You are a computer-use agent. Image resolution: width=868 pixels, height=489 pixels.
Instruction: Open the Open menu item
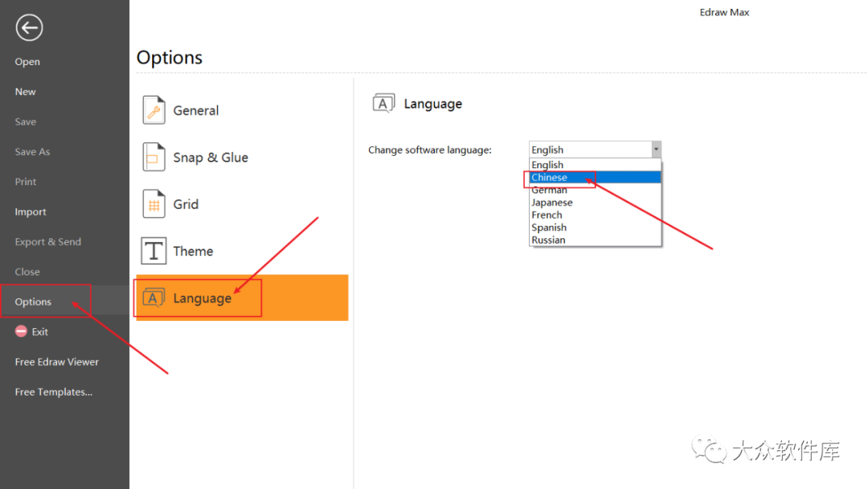27,61
